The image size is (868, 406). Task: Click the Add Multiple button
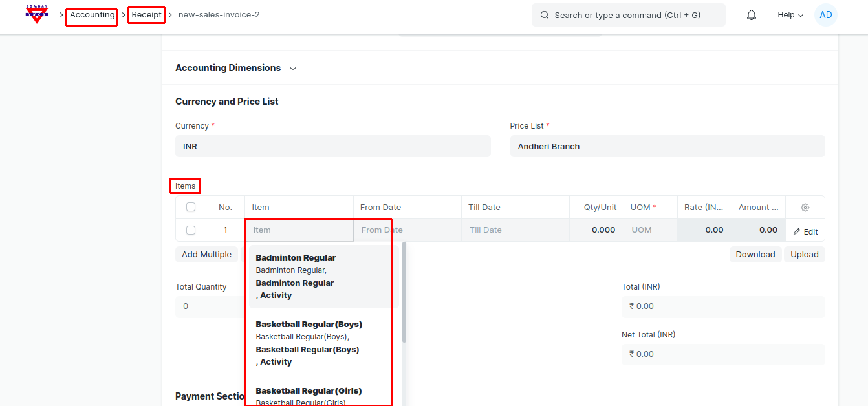206,255
